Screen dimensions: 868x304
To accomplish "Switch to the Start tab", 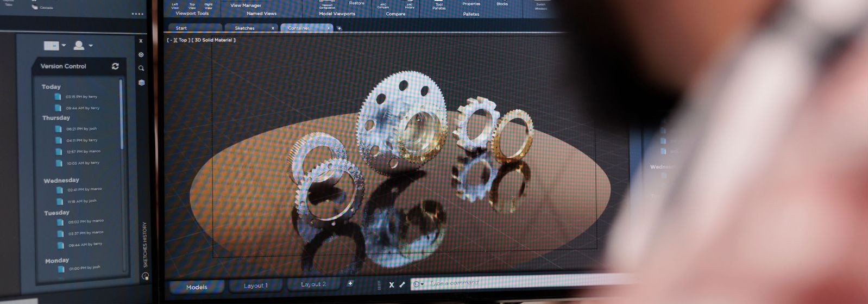I will click(195, 28).
